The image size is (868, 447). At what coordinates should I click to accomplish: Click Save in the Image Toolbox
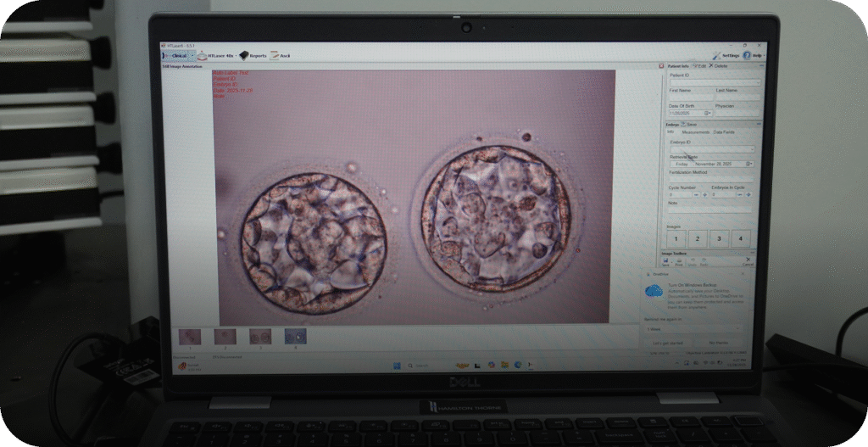point(665,262)
